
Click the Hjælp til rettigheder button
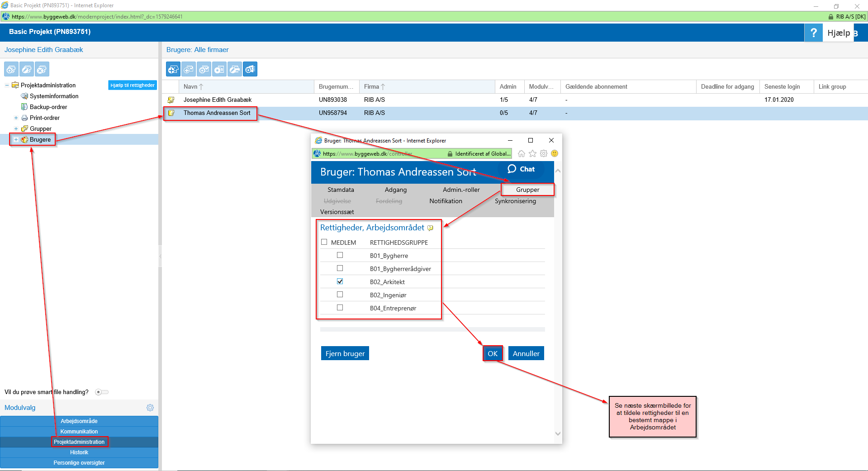(133, 85)
